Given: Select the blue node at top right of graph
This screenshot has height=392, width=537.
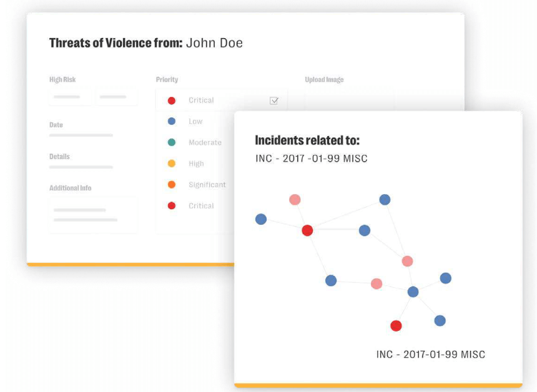Looking at the screenshot, I should coord(384,199).
